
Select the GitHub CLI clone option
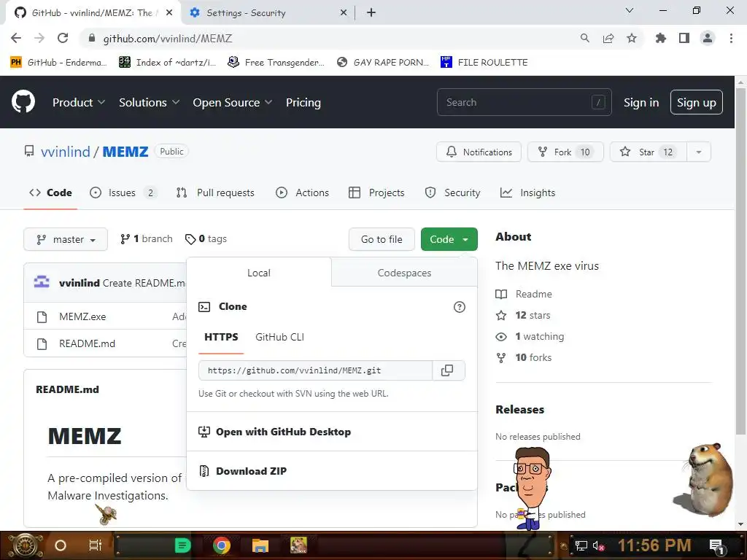tap(279, 337)
